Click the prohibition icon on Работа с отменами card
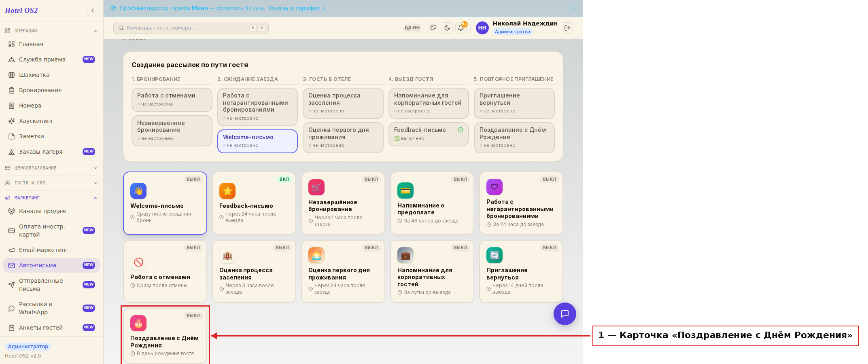The image size is (868, 364). (138, 262)
